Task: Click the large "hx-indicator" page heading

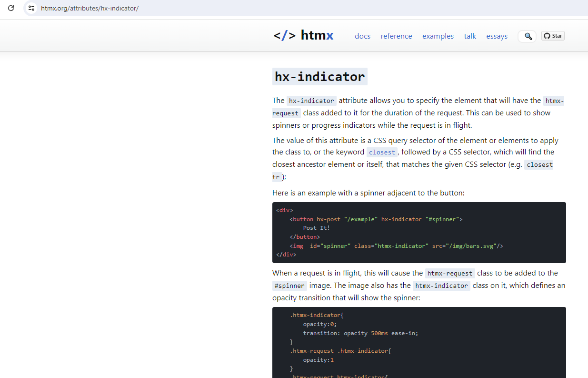Action: [x=320, y=76]
